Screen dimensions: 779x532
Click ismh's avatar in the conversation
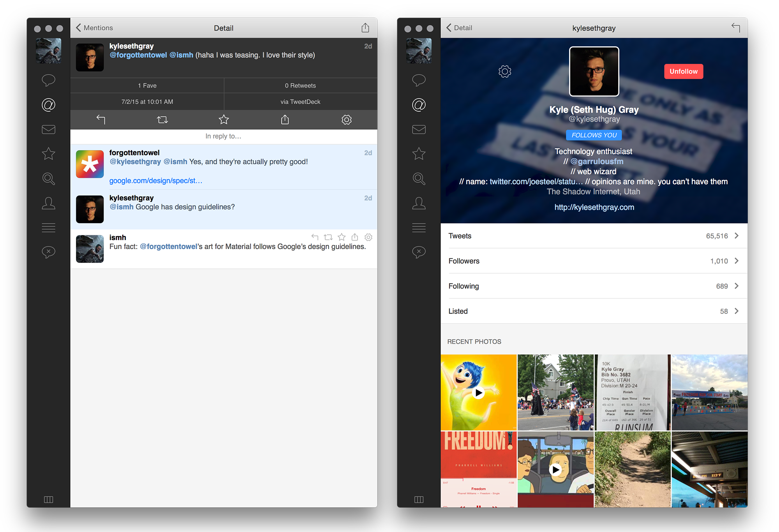[90, 248]
